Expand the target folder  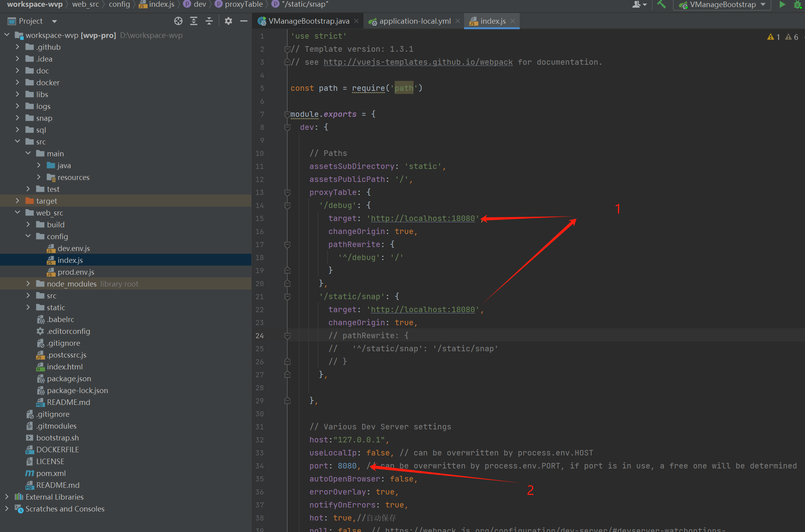pos(17,201)
